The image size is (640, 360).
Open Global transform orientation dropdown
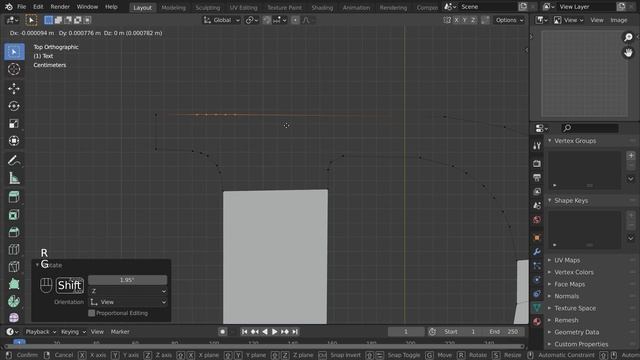coord(222,20)
